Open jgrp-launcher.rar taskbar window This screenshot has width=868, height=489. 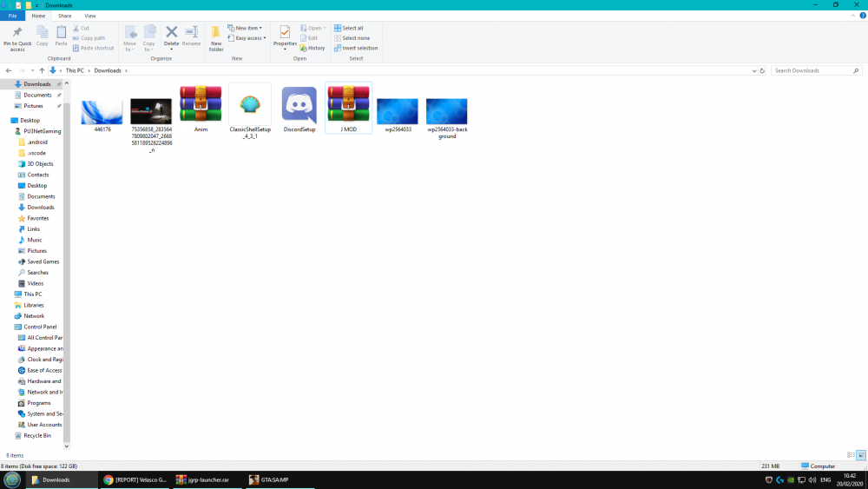(x=207, y=480)
